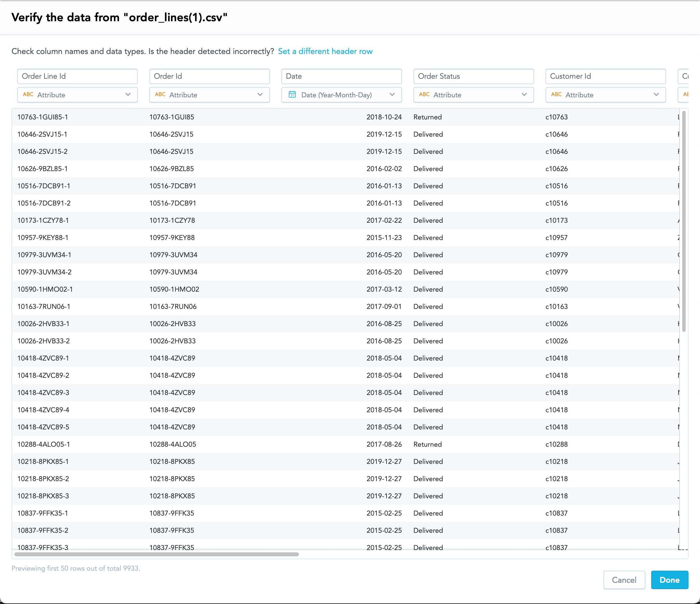Click ABC icon under Order Status
Screen dimensions: 700x604
pyautogui.click(x=424, y=94)
